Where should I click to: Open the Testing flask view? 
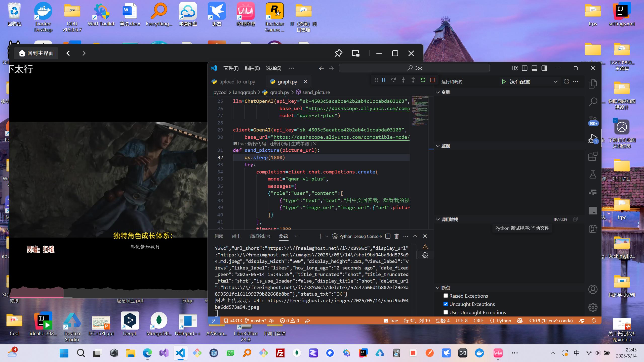[593, 174]
